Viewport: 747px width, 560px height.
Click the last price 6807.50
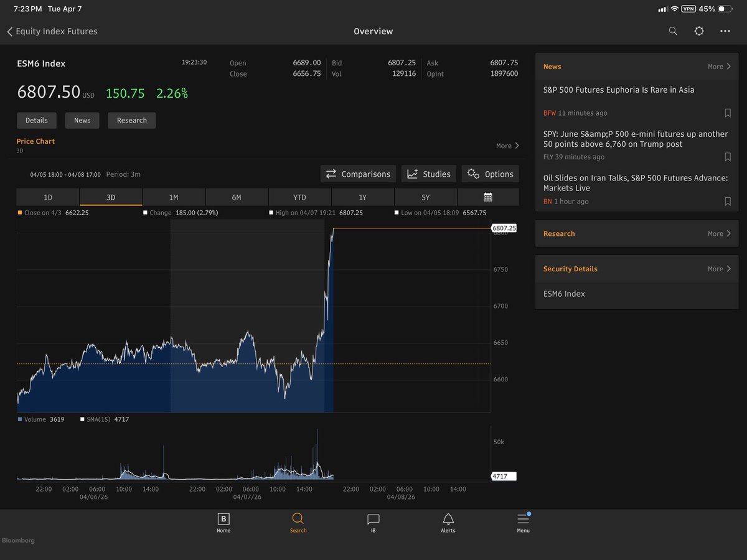49,93
